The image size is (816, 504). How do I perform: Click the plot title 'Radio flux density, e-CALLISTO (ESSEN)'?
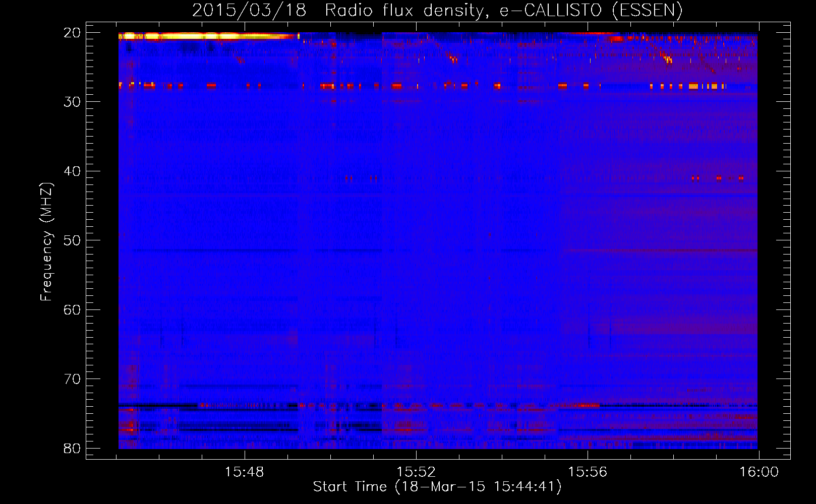click(503, 11)
